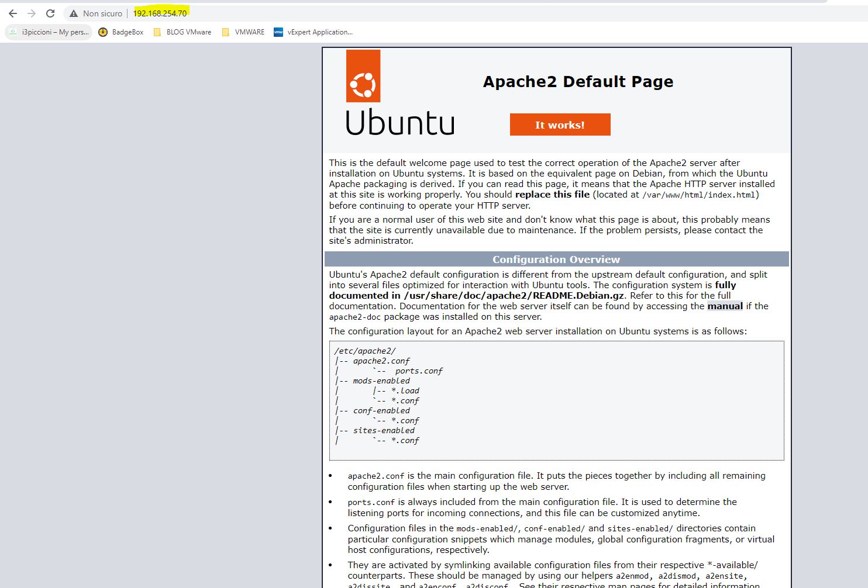868x588 pixels.
Task: Open the BadgeBox bookmark
Action: [x=121, y=32]
